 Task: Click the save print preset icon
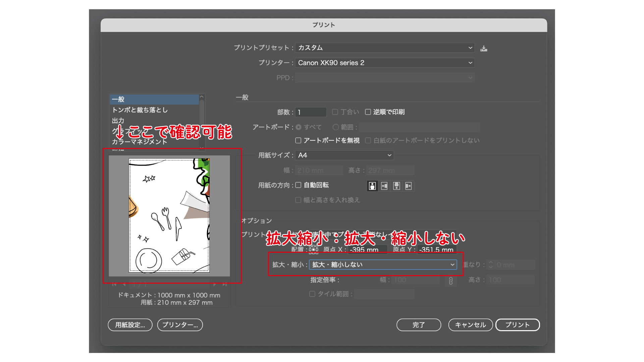tap(483, 48)
